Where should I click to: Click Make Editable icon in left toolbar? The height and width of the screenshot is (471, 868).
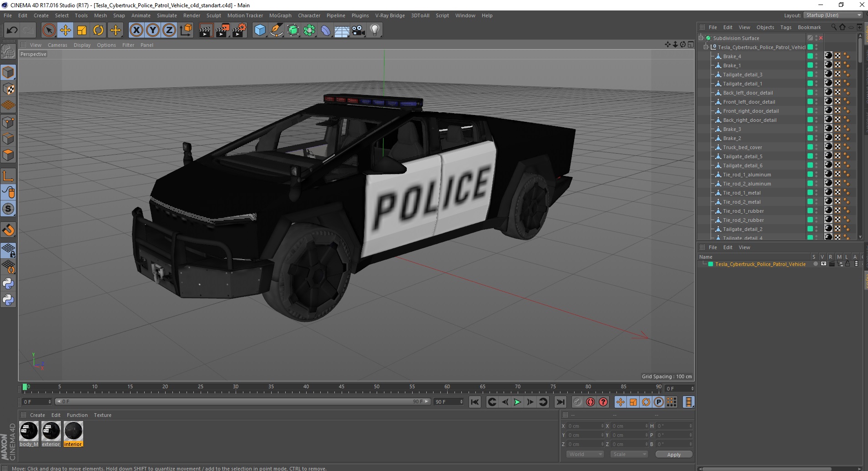tap(8, 52)
